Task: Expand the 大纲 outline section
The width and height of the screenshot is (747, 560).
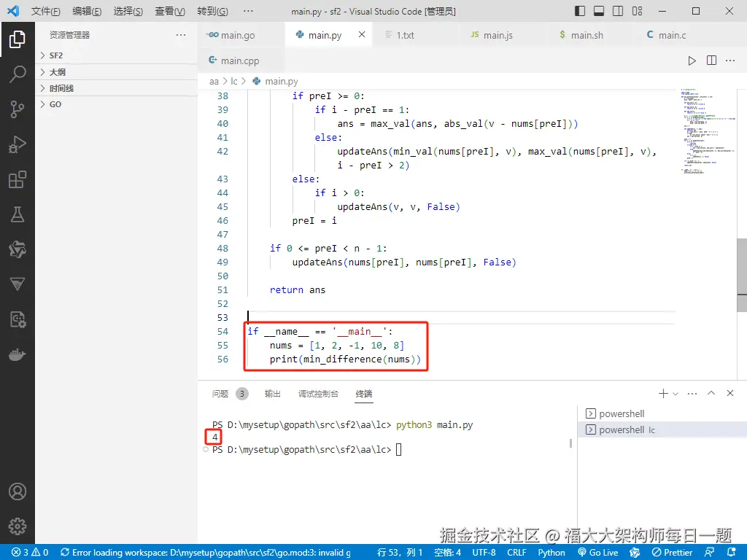Action: [116, 72]
